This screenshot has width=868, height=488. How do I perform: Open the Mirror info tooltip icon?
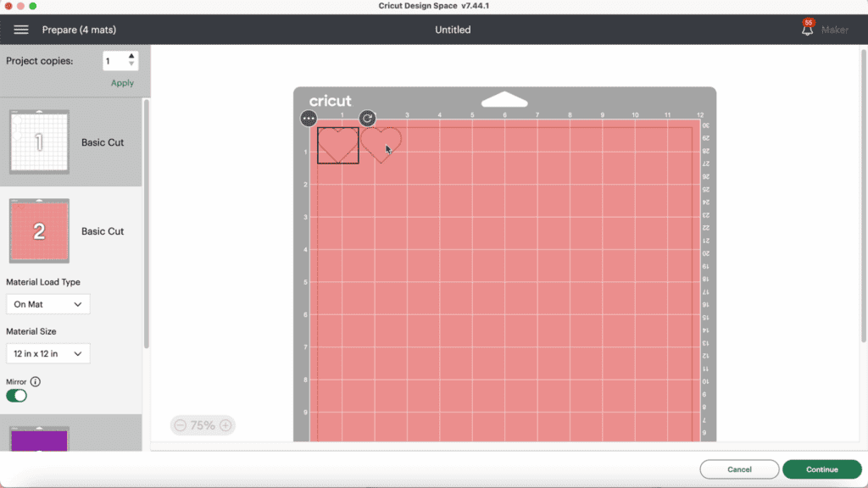coord(36,382)
